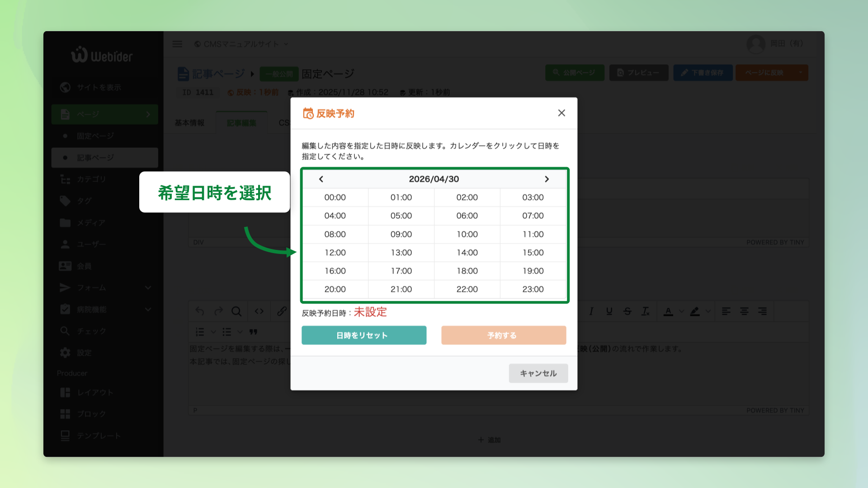Align text center
Viewport: 868px width, 488px height.
744,311
